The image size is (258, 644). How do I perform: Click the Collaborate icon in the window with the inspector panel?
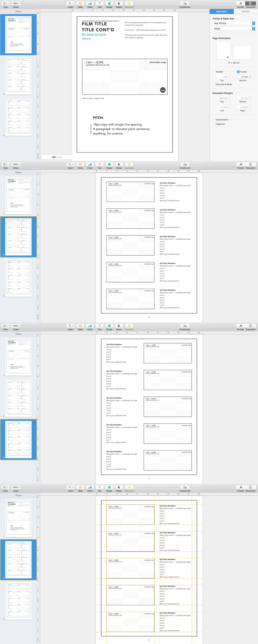[185, 4]
